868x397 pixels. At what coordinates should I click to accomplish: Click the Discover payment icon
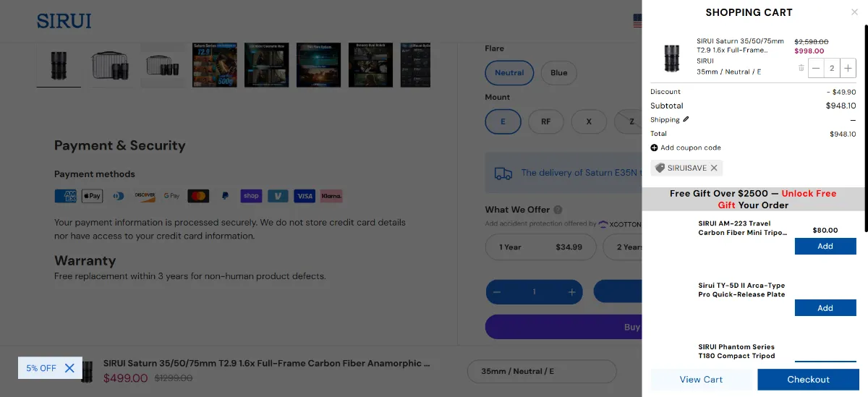coord(145,196)
